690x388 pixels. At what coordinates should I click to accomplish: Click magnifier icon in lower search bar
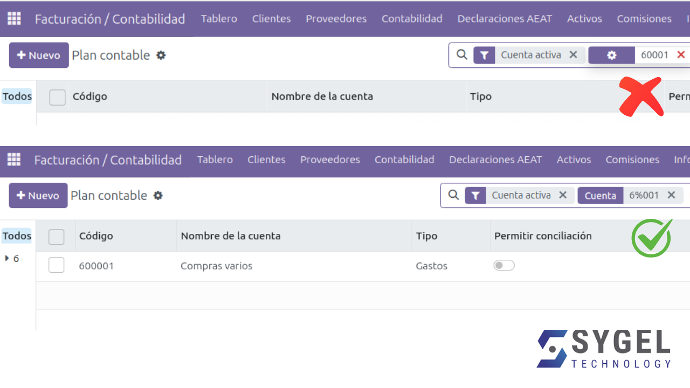pyautogui.click(x=453, y=195)
